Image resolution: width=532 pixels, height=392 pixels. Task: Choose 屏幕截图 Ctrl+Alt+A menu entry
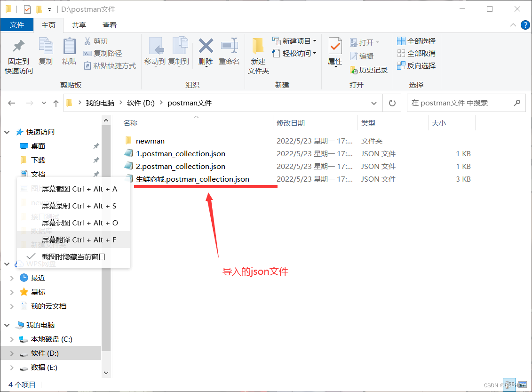[73, 189]
